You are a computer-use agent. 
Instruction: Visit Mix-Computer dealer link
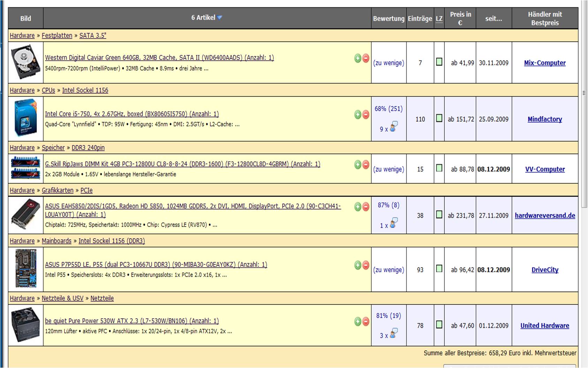pos(545,63)
